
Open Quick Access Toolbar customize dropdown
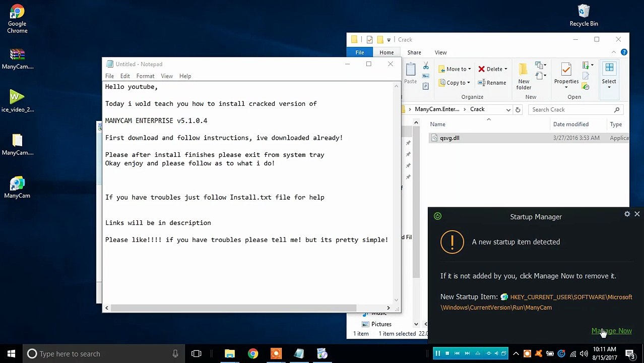[389, 40]
